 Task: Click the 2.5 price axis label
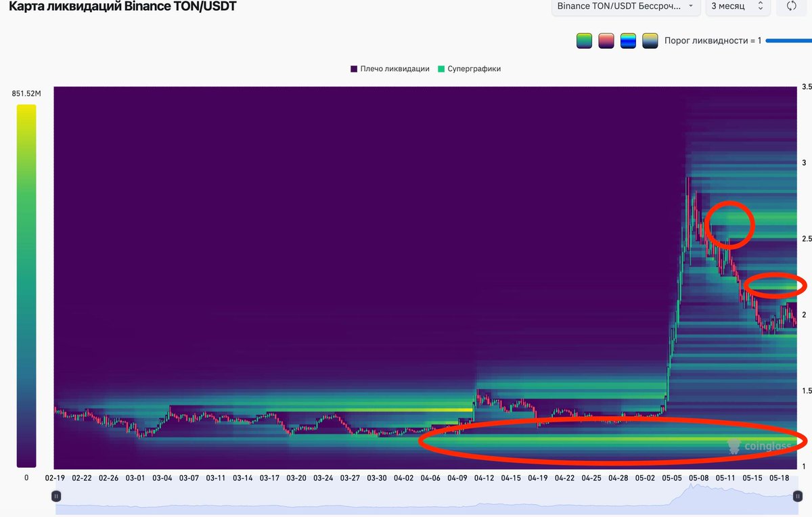point(806,239)
